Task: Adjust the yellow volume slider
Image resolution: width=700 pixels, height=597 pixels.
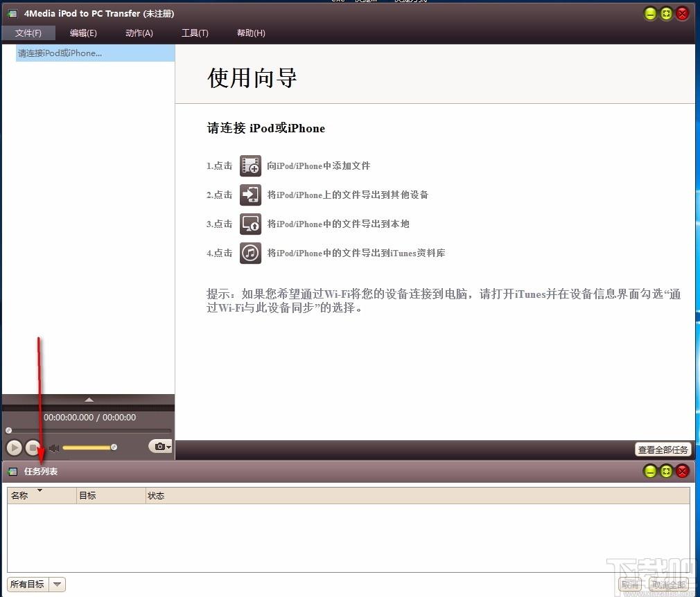Action: 89,447
